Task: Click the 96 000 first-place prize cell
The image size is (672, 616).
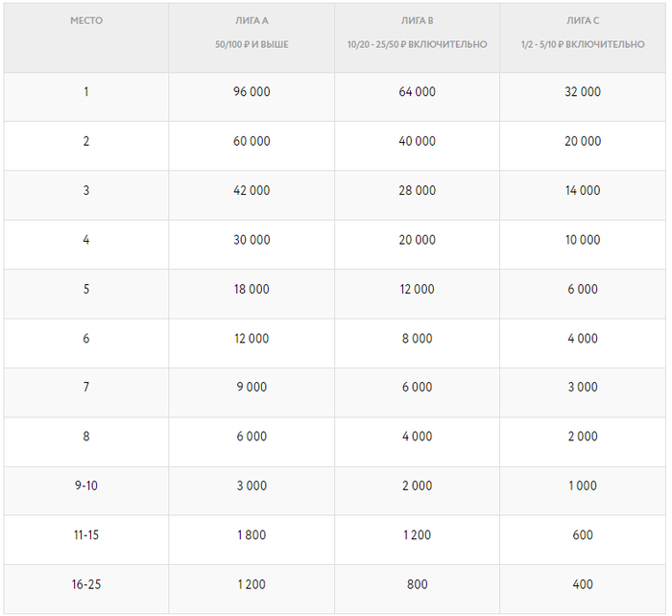Action: 252,92
